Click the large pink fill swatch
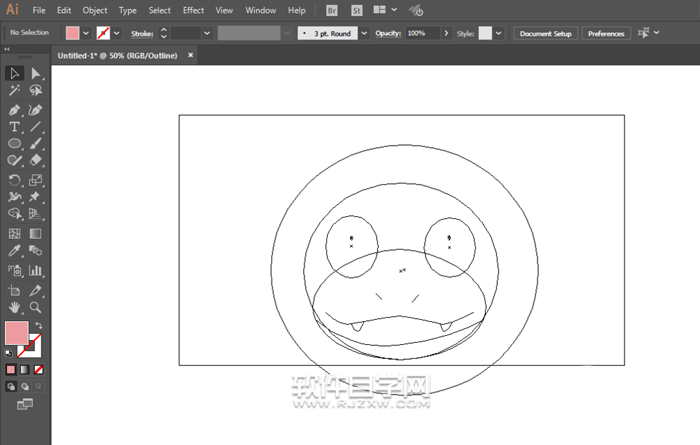 click(x=17, y=333)
